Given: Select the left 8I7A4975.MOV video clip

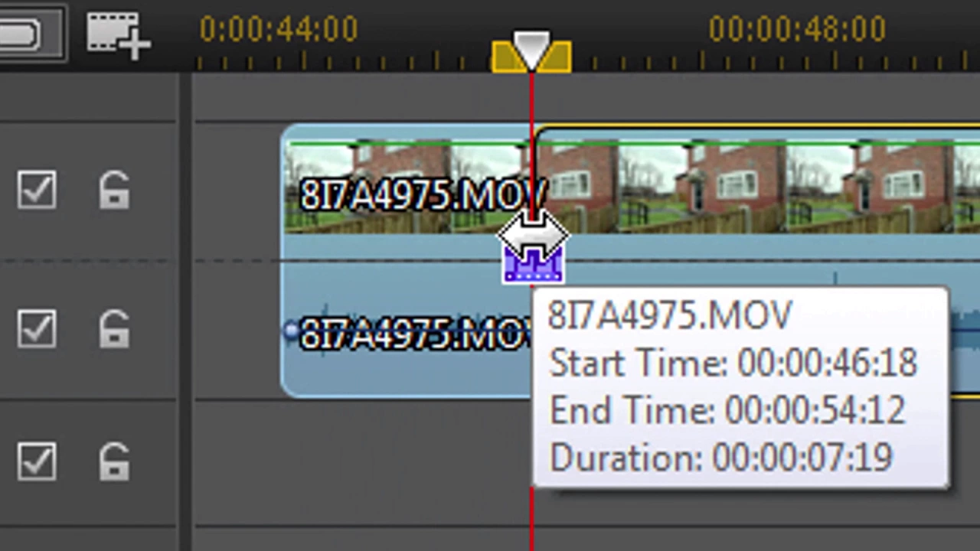Looking at the screenshot, I should tap(406, 187).
